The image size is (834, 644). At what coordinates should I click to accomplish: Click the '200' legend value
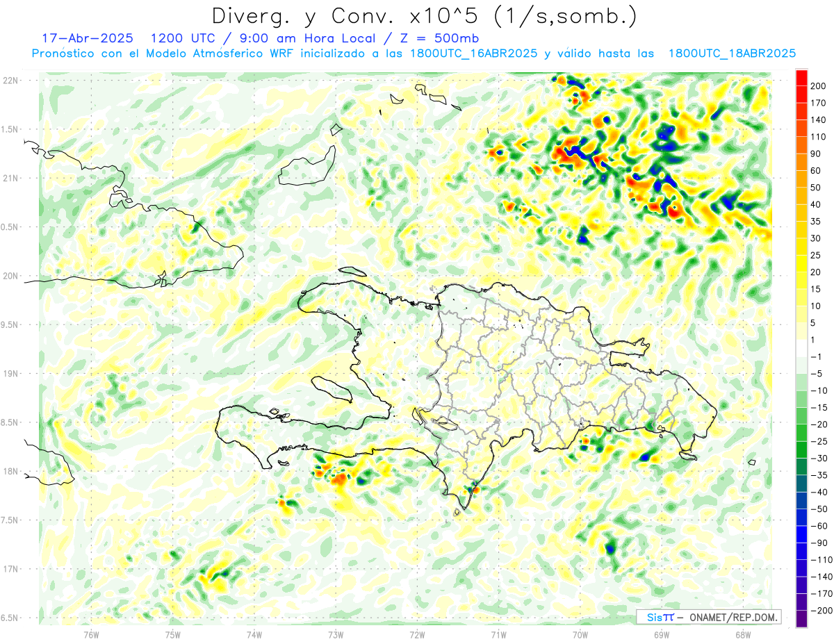point(818,85)
